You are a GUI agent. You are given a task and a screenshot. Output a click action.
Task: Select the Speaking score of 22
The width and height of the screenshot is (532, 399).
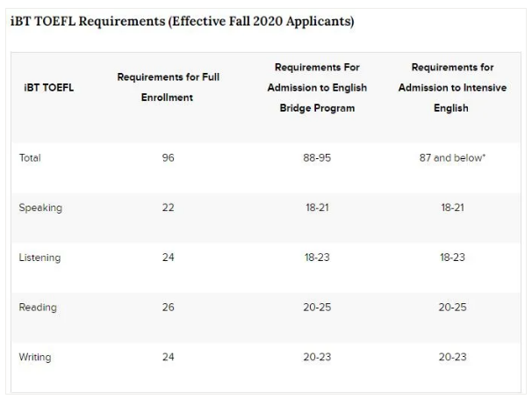(169, 208)
